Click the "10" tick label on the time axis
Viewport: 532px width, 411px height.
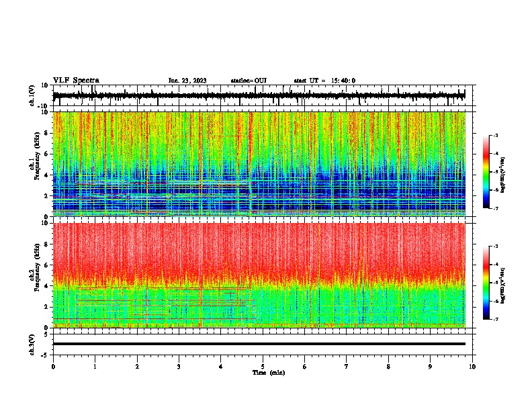pyautogui.click(x=472, y=367)
